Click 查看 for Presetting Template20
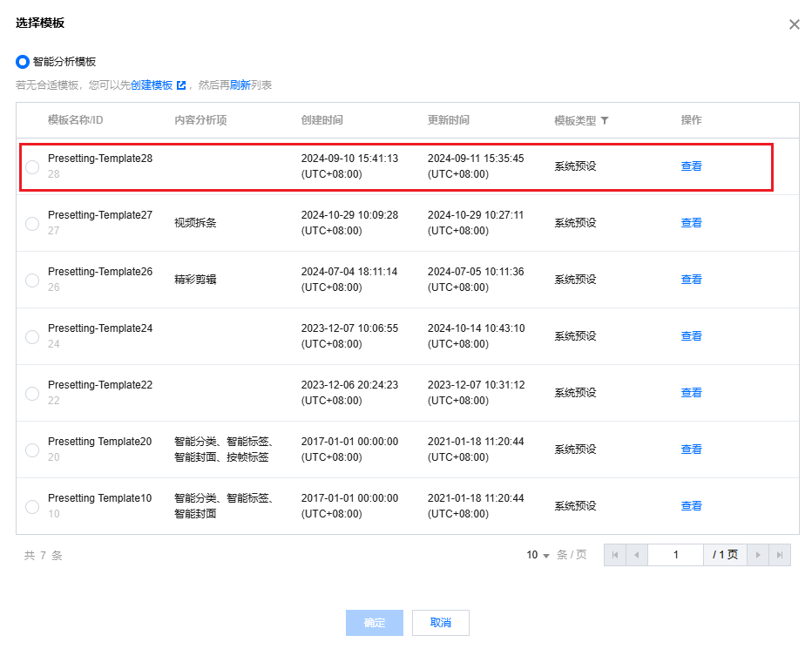 691,450
